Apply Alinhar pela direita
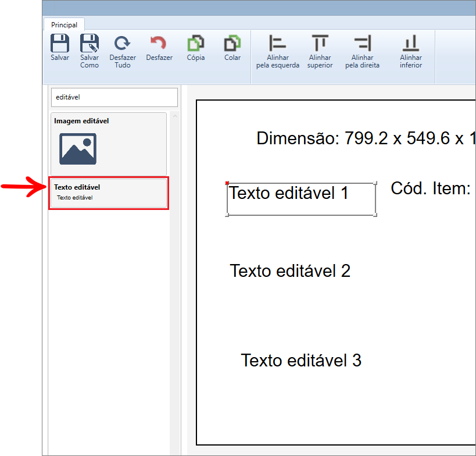 pyautogui.click(x=362, y=52)
